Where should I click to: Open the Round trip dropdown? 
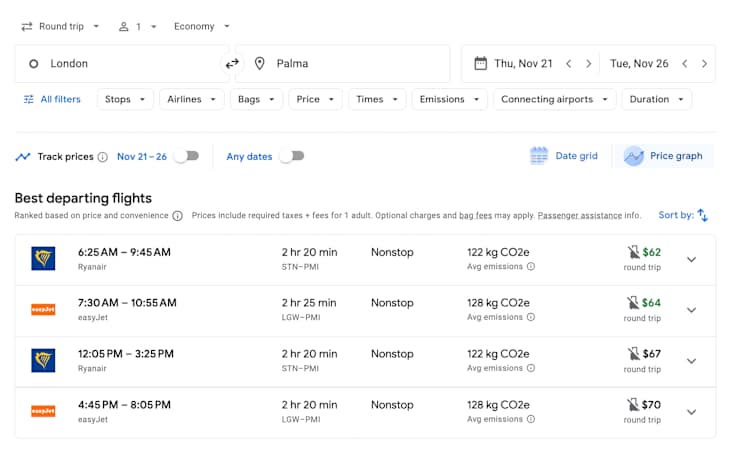click(x=60, y=26)
